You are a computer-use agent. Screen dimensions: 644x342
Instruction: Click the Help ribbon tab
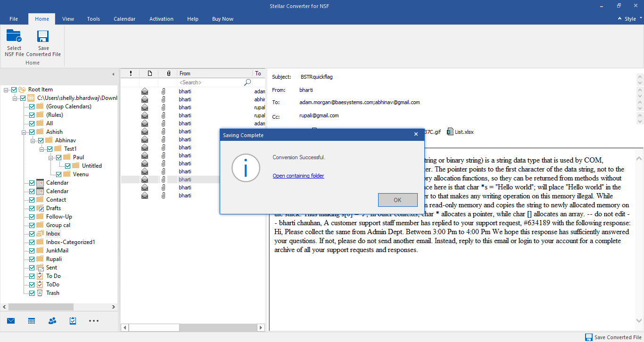(192, 19)
